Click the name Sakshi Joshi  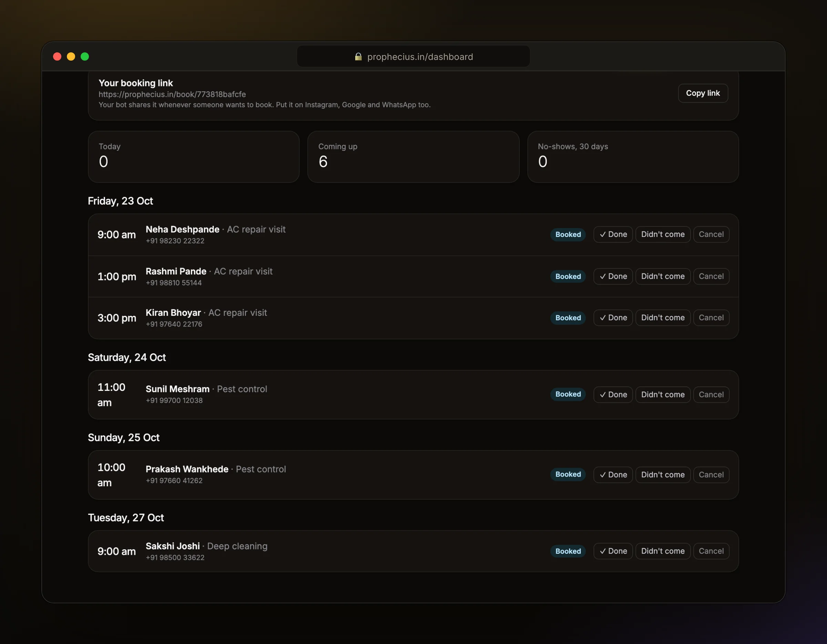[173, 546]
